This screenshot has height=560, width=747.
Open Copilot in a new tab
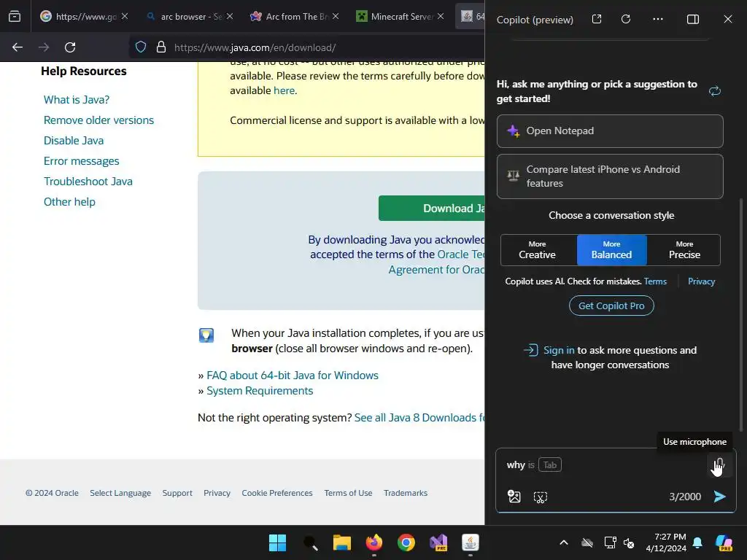pos(597,19)
